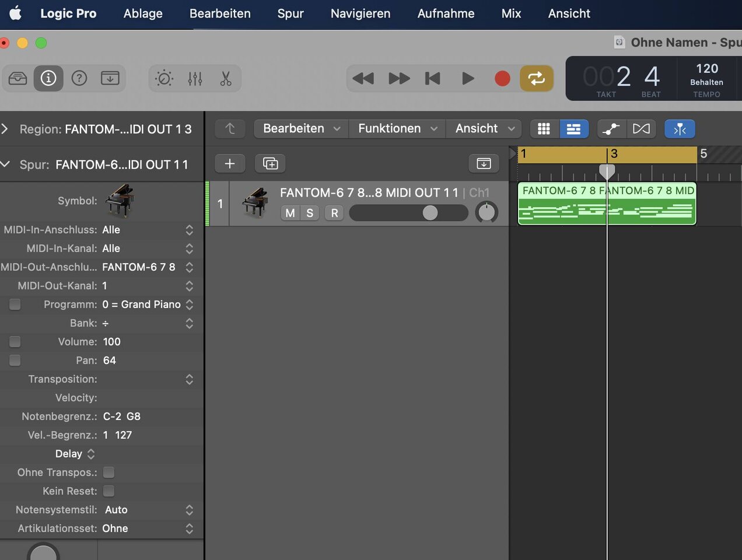Rewind with the double-arrow back button
Image resolution: width=742 pixels, height=560 pixels.
point(363,78)
